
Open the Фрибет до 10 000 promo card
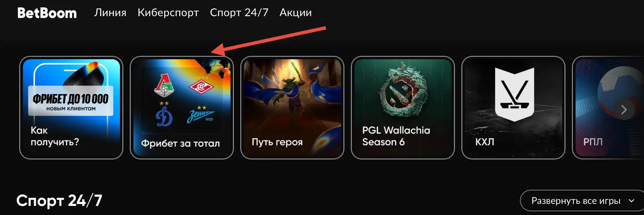(71, 108)
